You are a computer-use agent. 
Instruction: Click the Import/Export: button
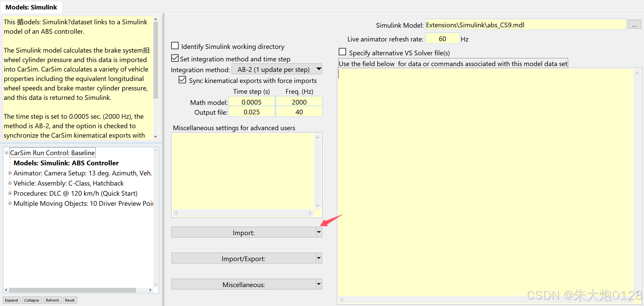coord(244,258)
